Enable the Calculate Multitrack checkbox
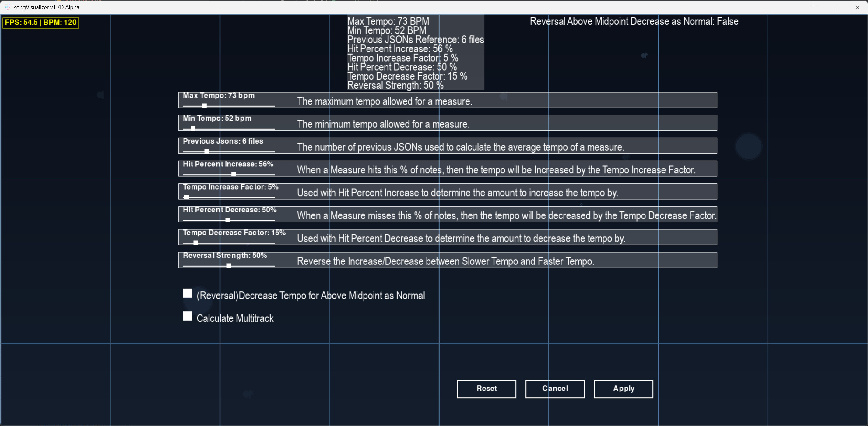The width and height of the screenshot is (868, 426). pyautogui.click(x=187, y=316)
